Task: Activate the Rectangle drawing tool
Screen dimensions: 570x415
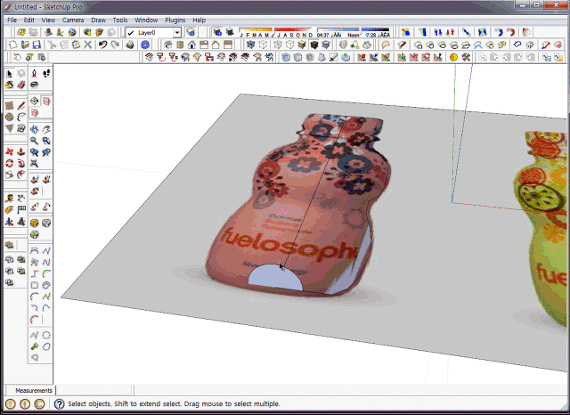Action: point(9,106)
